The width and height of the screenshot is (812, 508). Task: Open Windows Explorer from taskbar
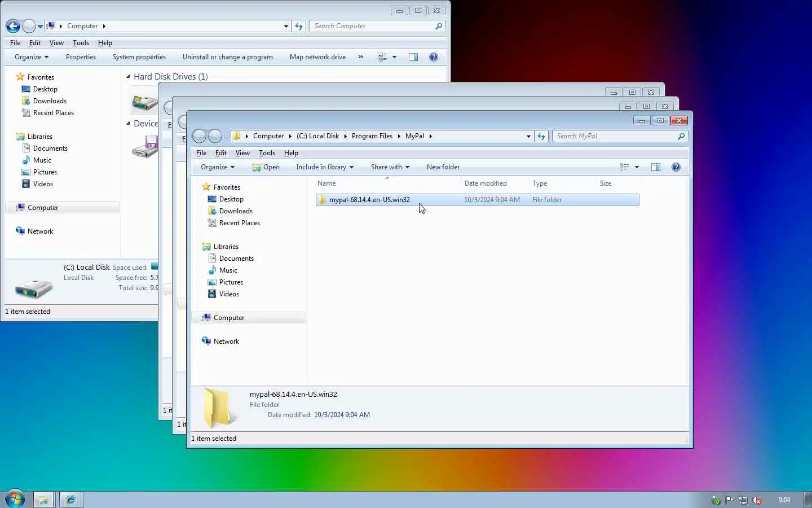point(43,500)
